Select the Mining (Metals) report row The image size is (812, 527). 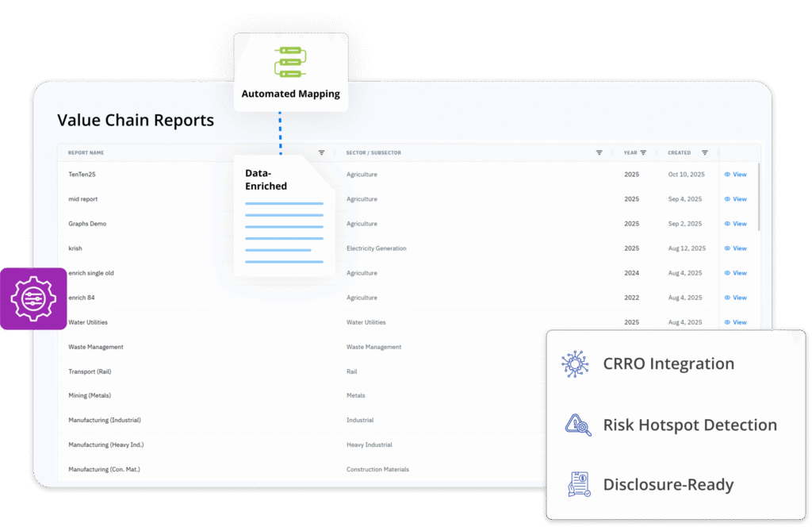pyautogui.click(x=90, y=395)
